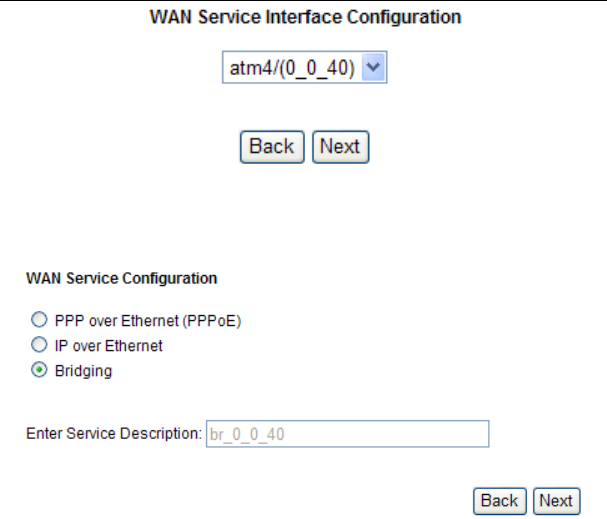607x519 pixels.
Task: Click Next beneath the interface dropdown
Action: point(340,147)
